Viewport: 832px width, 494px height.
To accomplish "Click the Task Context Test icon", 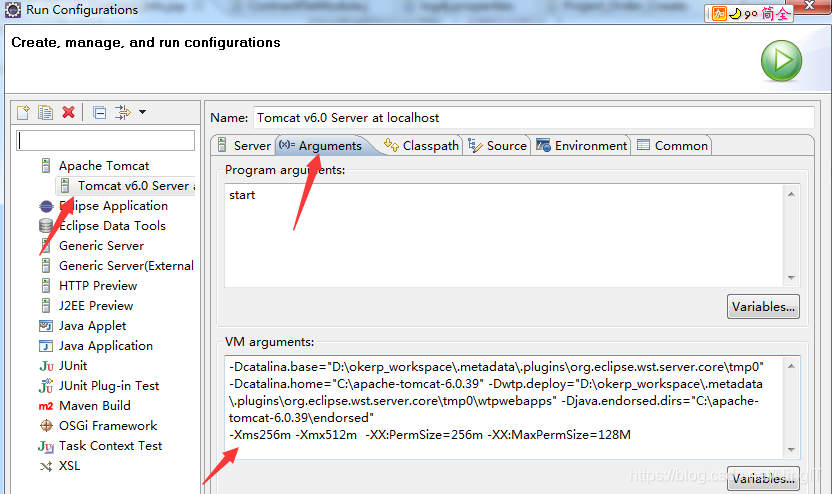I will point(46,446).
